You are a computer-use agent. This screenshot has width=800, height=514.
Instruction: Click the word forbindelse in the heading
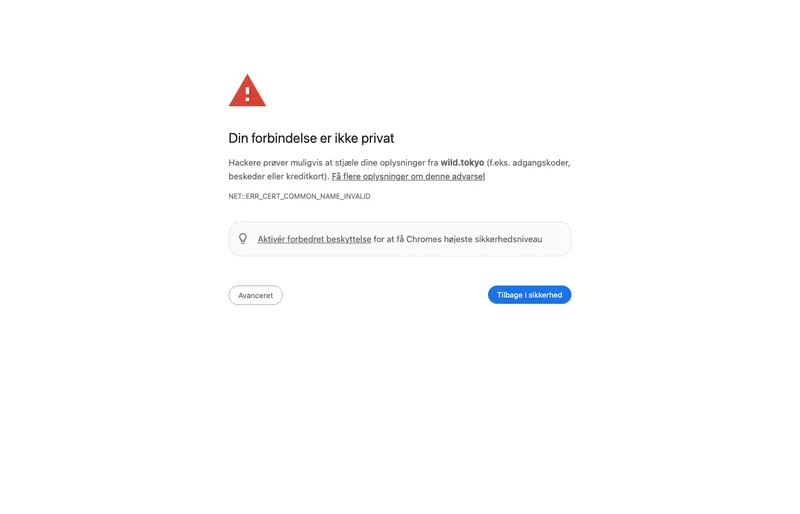tap(284, 138)
